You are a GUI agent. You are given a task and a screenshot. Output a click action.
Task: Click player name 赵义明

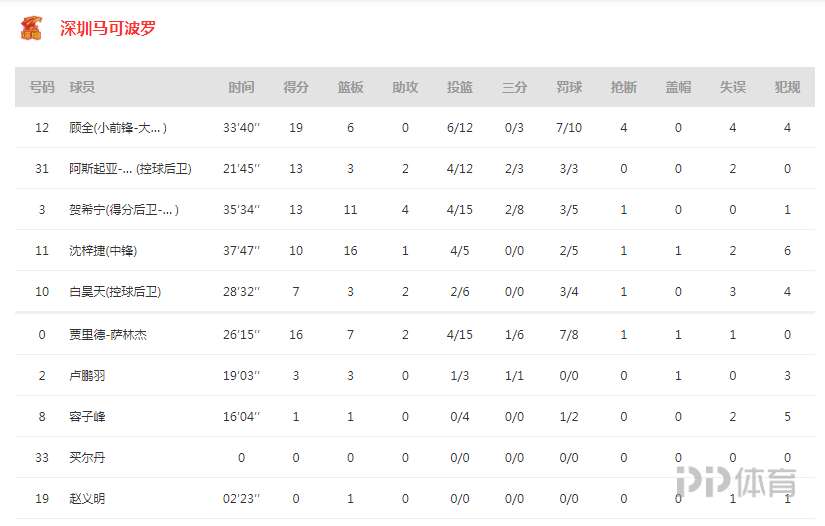[x=87, y=499]
